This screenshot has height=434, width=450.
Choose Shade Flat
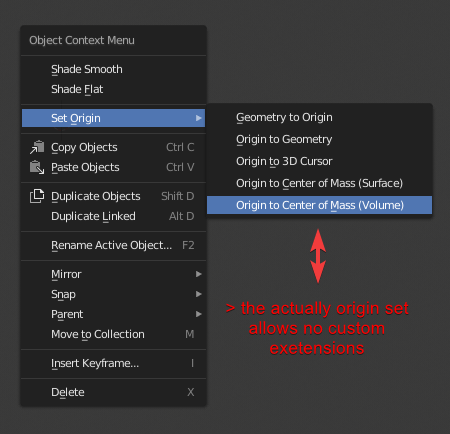click(x=113, y=89)
